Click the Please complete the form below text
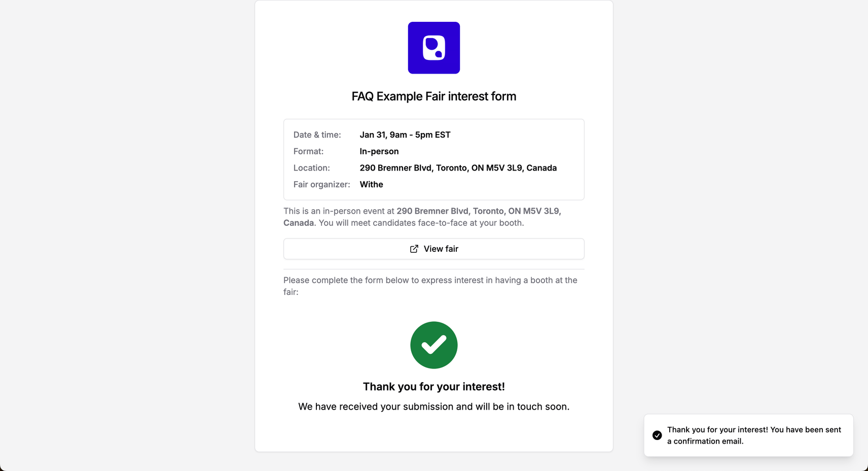Image resolution: width=868 pixels, height=471 pixels. point(430,286)
